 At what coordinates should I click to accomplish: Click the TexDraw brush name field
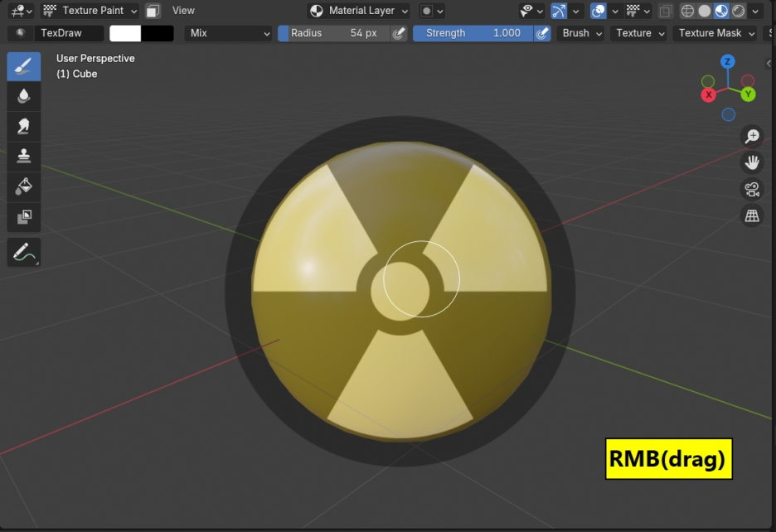coord(68,33)
